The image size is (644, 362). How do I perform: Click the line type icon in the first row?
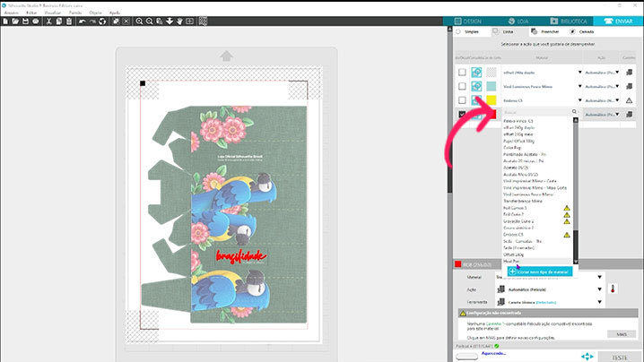(476, 73)
